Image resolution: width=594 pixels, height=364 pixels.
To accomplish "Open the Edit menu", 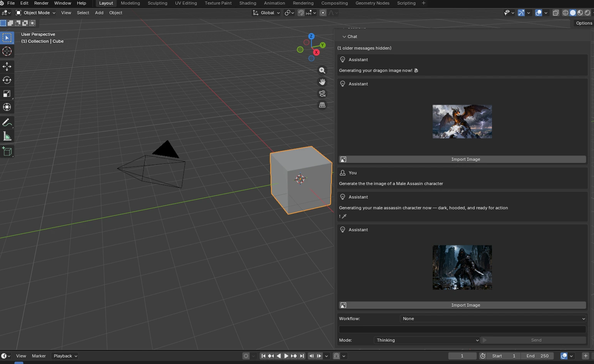I will pyautogui.click(x=24, y=3).
